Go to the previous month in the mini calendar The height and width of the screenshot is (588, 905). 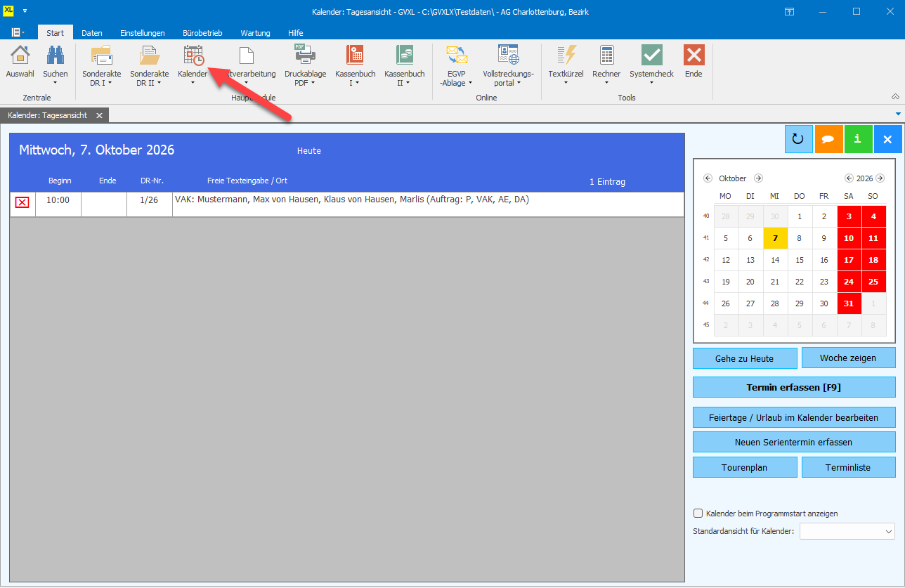tap(708, 178)
